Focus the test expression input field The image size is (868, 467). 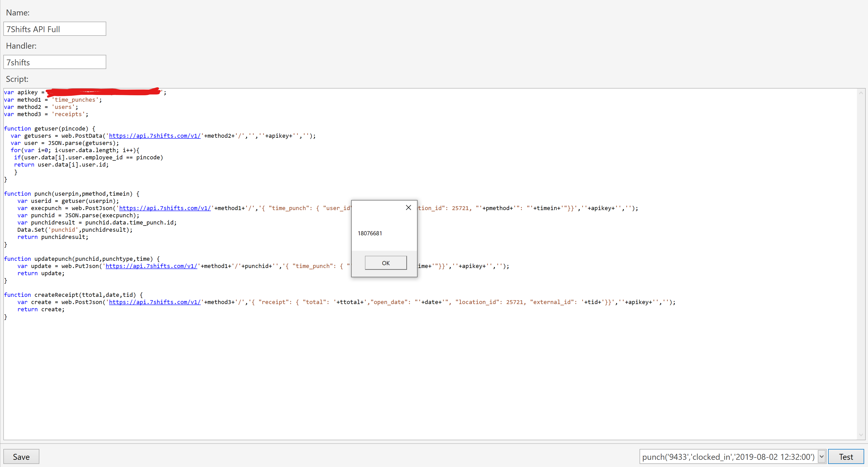[729, 456]
